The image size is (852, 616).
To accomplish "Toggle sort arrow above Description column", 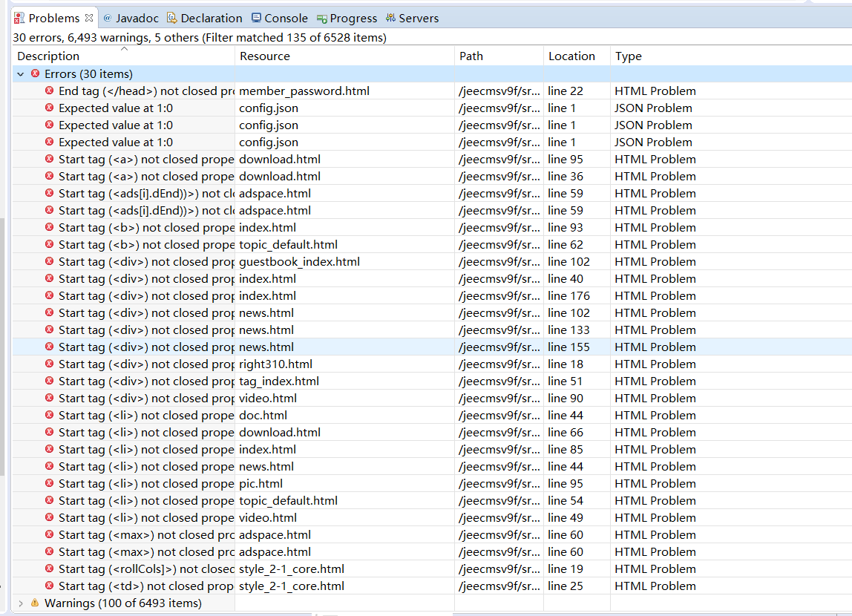I will (x=124, y=49).
